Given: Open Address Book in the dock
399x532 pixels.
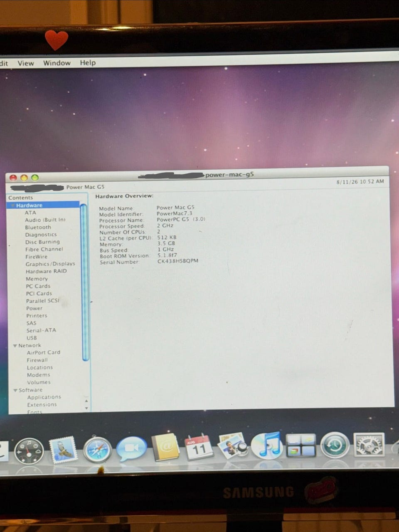Looking at the screenshot, I should point(165,447).
